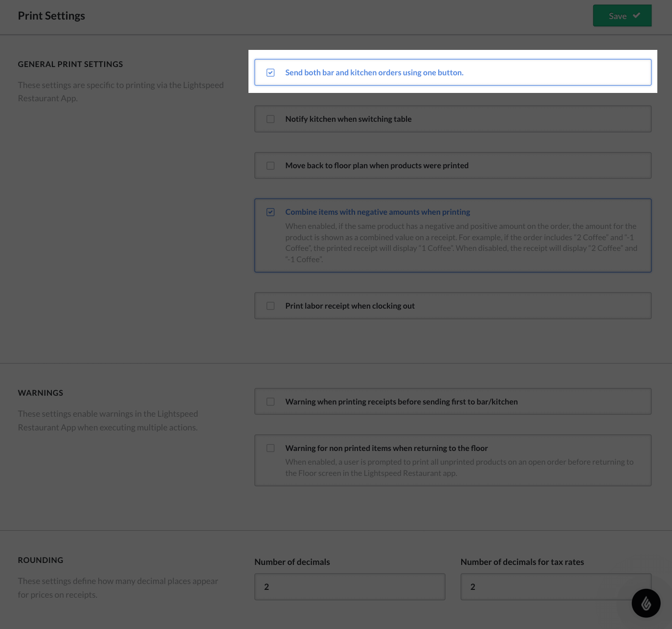Screen dimensions: 672x629
Task: Click the Print Settings page title
Action: pos(51,15)
